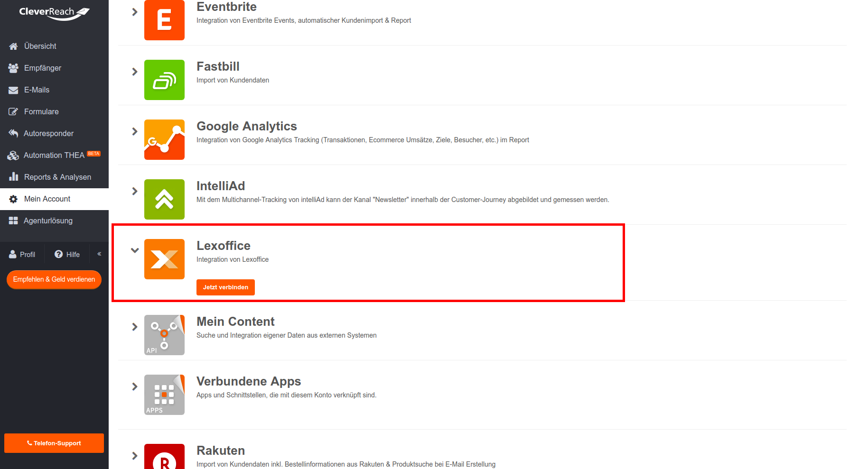Click the Mein Content API icon
The image size is (868, 469).
(x=164, y=335)
